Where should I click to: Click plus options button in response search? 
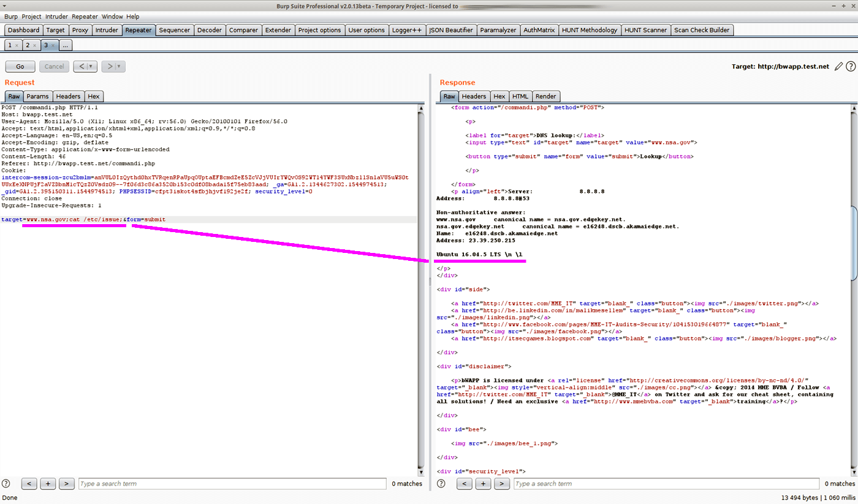click(483, 484)
